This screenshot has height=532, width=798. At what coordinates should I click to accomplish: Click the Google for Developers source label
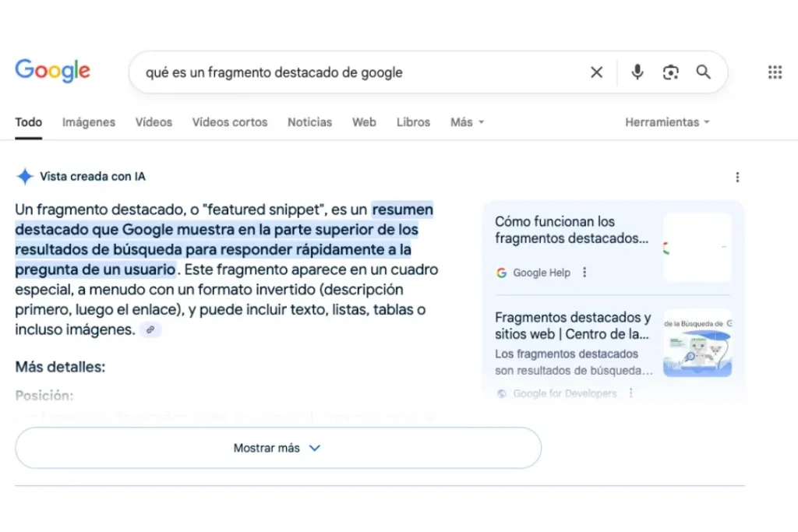pos(565,393)
